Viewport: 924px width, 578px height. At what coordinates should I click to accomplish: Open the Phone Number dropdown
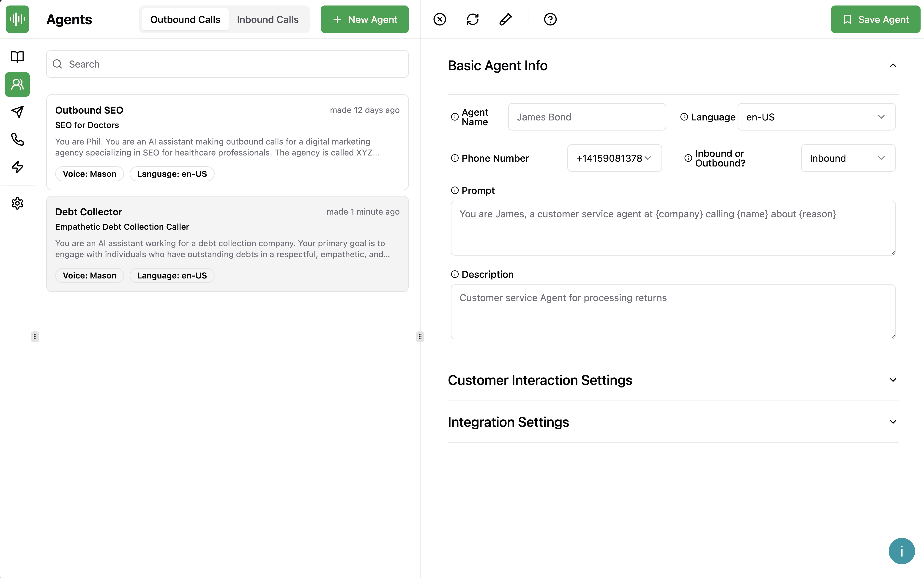coord(614,158)
